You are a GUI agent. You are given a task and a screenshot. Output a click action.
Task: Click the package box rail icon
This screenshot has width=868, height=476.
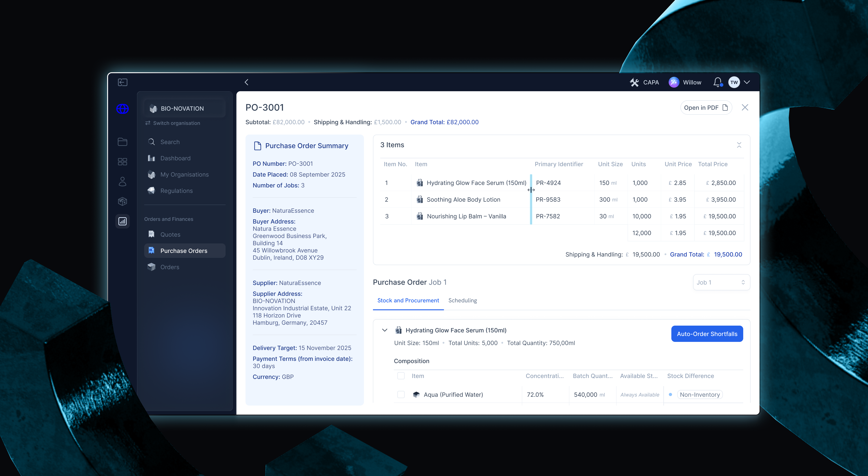122,201
